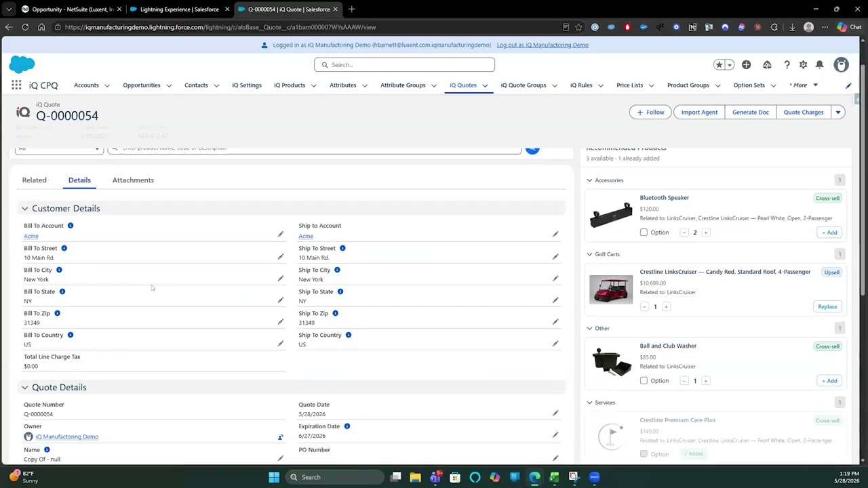Screen dimensions: 868x488
Task: Open the Opportunities tab dropdown chevron
Action: click(169, 85)
